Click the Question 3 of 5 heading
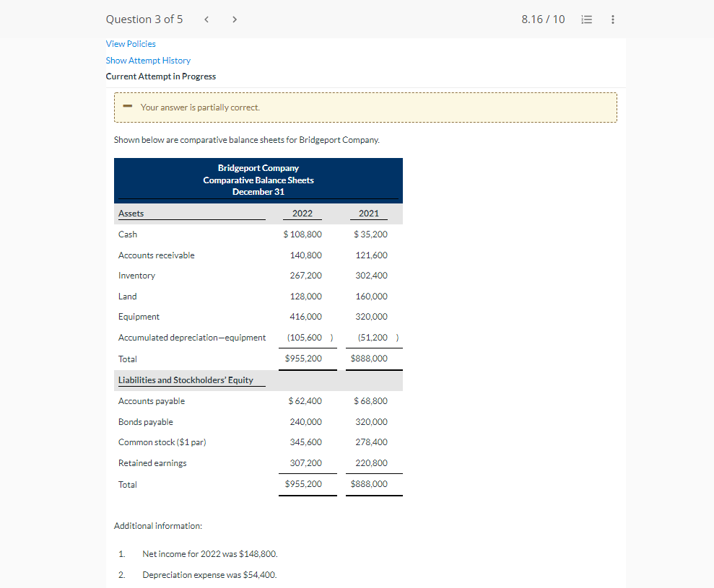714x588 pixels. tap(144, 19)
